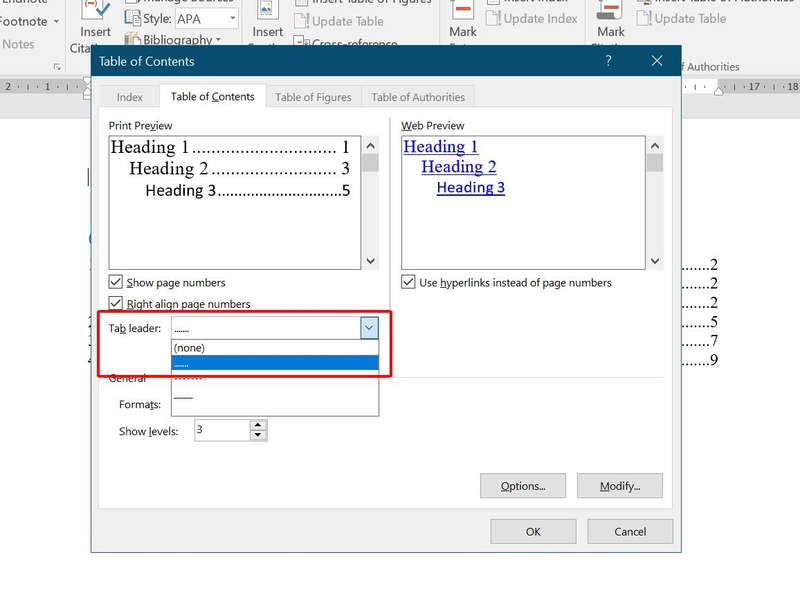Open the dialog Help question mark
Viewport: 800px width, 604px height.
[x=608, y=61]
